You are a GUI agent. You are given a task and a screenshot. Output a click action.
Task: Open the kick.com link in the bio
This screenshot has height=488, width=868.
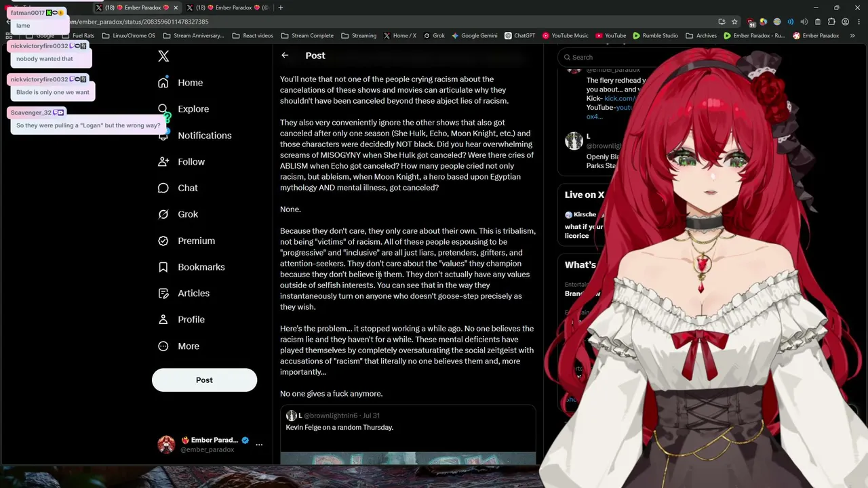click(618, 98)
